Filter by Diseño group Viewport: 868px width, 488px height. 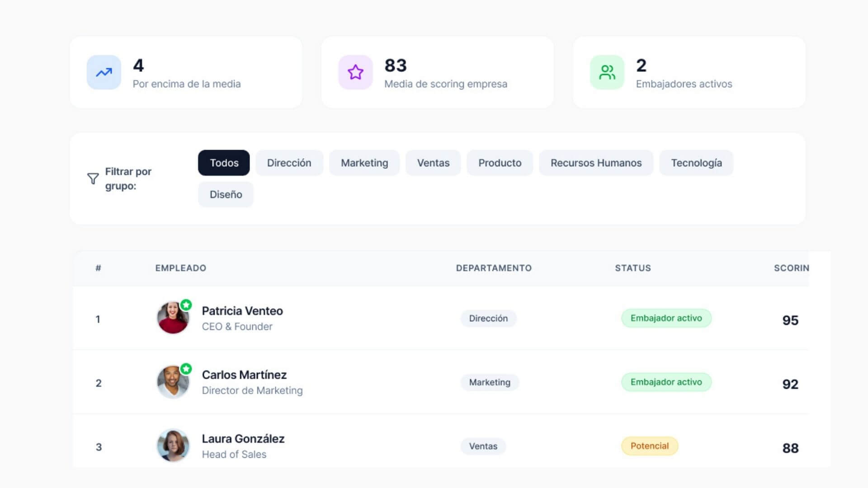click(x=226, y=194)
